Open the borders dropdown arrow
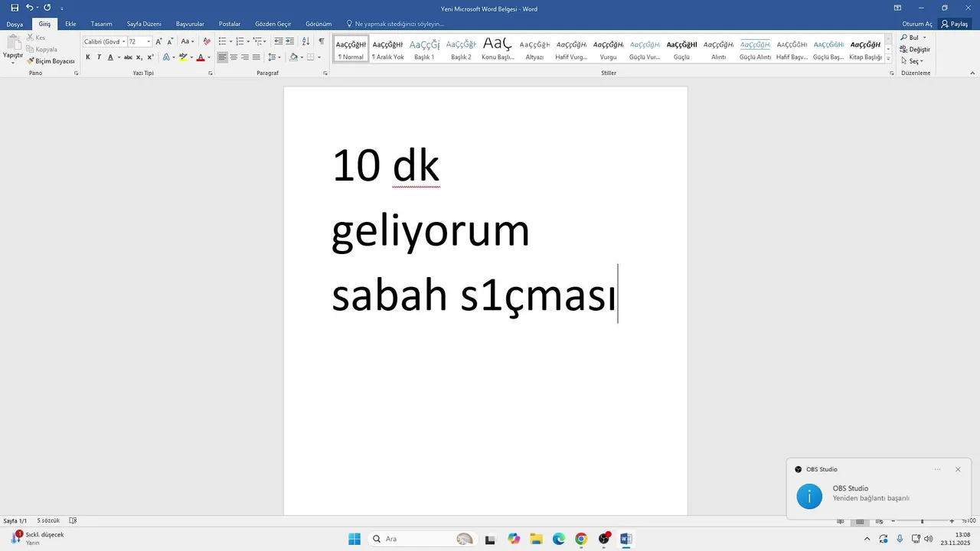Viewport: 980px width, 551px height. [x=318, y=57]
